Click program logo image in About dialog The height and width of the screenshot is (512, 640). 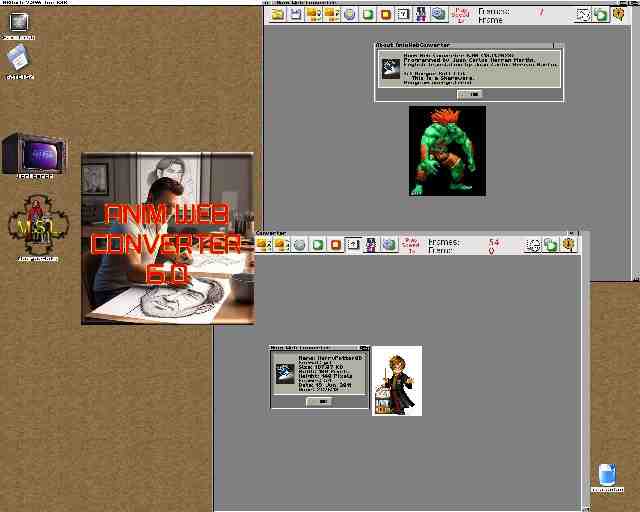point(391,69)
